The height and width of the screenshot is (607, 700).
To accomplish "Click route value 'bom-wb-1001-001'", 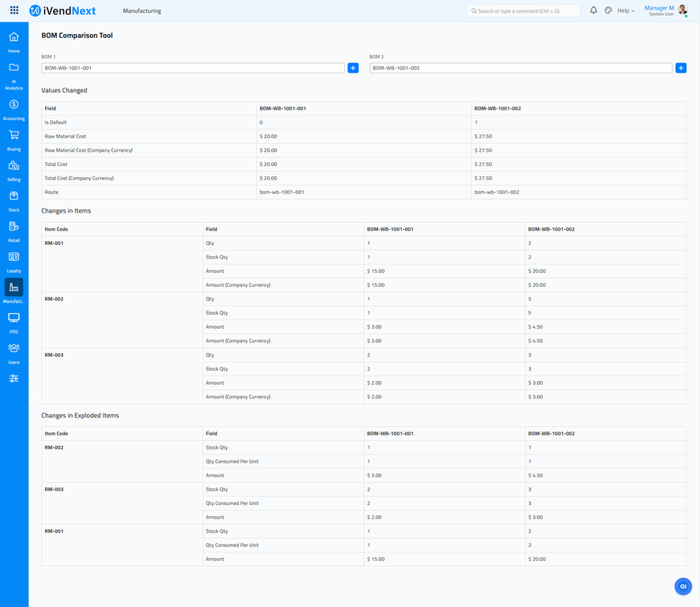I will click(282, 192).
